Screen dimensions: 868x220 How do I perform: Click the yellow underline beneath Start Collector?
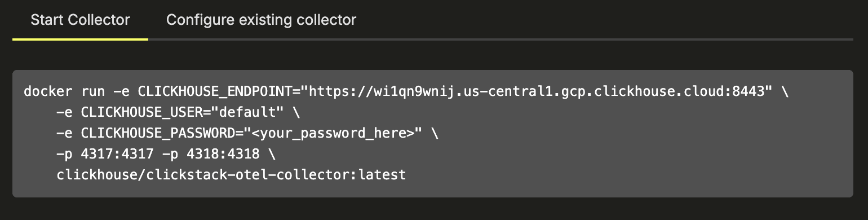coord(80,39)
